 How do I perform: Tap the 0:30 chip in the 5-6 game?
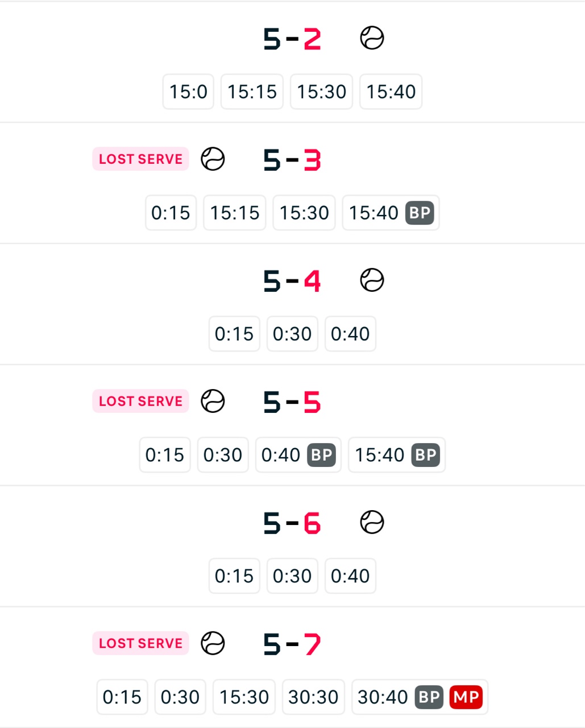(292, 576)
